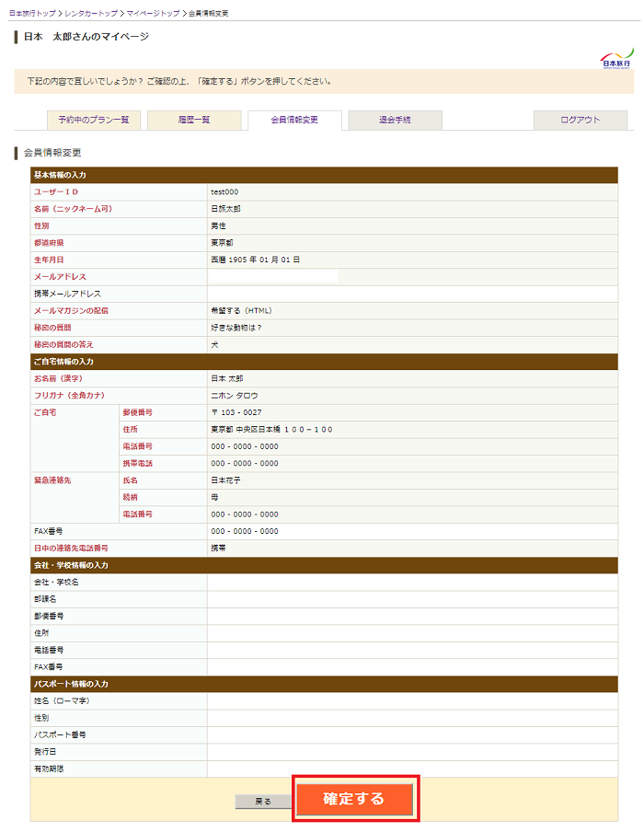Click the 戻る back button
The width and height of the screenshot is (644, 832).
[263, 802]
